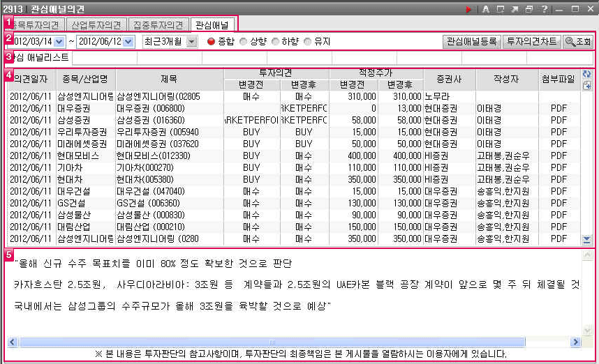Viewport: 599px width, 364px height.
Task: Select the 관심애널 tab
Action: 212,25
